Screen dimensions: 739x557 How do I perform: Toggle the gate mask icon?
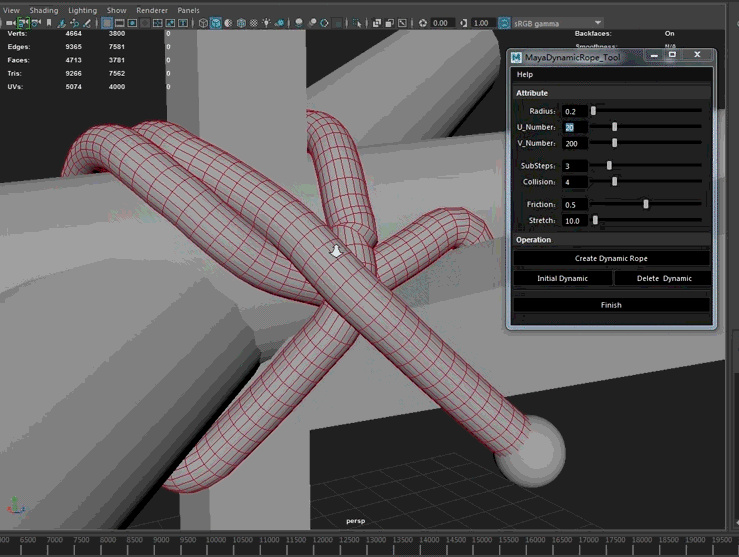click(145, 23)
